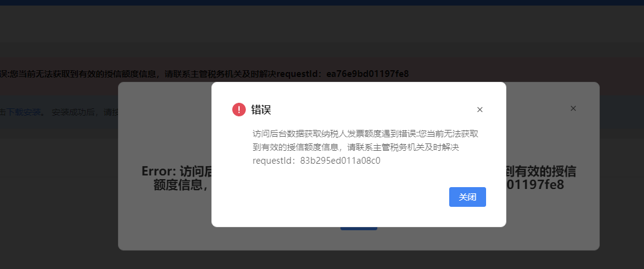
Task: Click the 01197fe8 text in the gray dialog
Action: tap(535, 185)
